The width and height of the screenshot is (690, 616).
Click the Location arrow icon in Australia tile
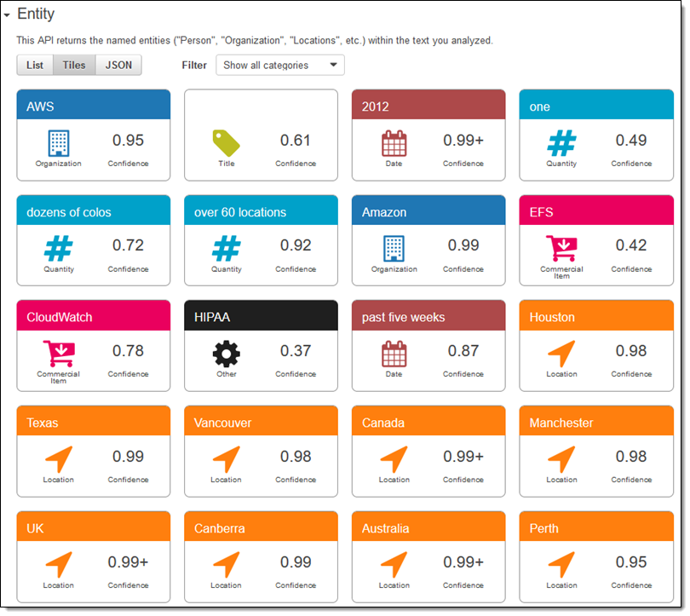pos(394,565)
